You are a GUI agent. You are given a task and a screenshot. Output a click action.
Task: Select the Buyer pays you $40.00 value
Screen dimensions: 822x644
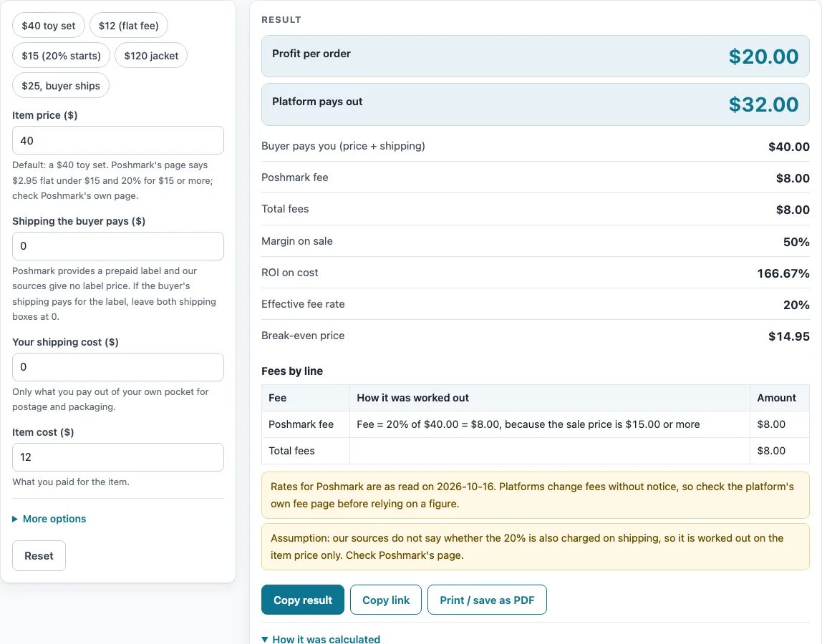pyautogui.click(x=789, y=147)
